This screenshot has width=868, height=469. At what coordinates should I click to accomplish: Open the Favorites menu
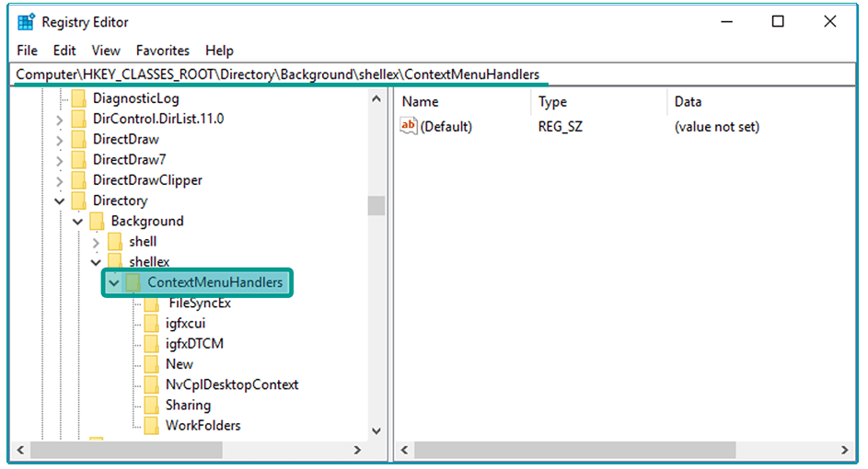point(163,51)
